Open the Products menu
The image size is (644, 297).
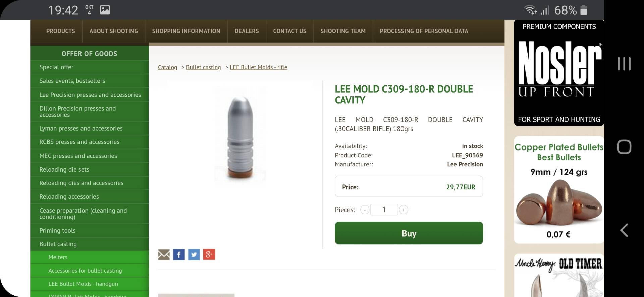click(61, 31)
